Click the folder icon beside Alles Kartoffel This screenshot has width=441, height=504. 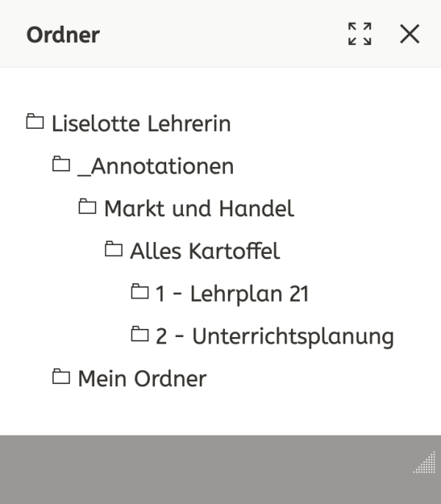coord(114,249)
